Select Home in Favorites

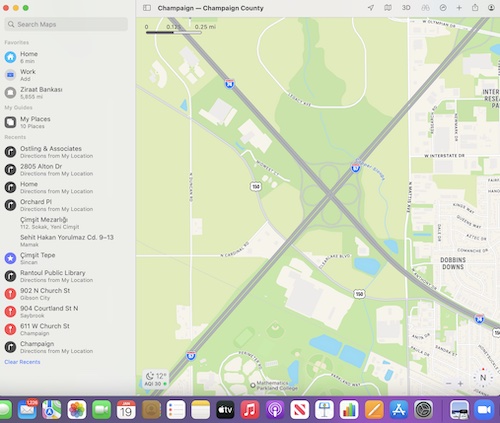[67, 57]
